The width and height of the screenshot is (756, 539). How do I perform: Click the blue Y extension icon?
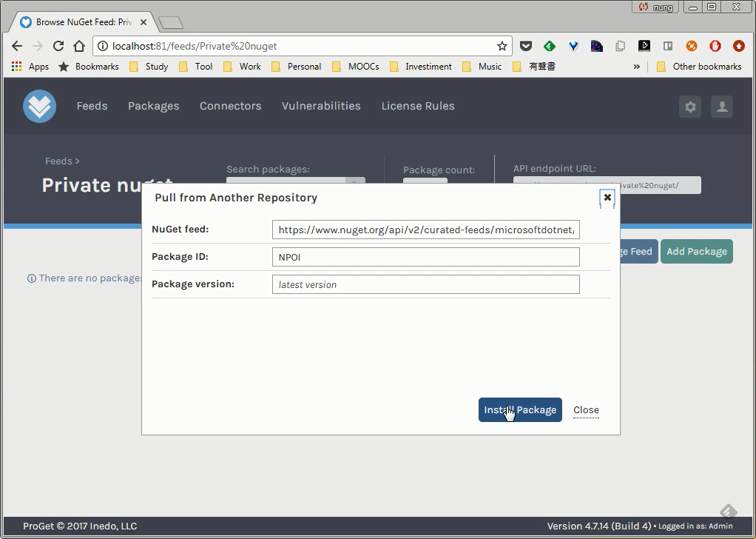[573, 46]
